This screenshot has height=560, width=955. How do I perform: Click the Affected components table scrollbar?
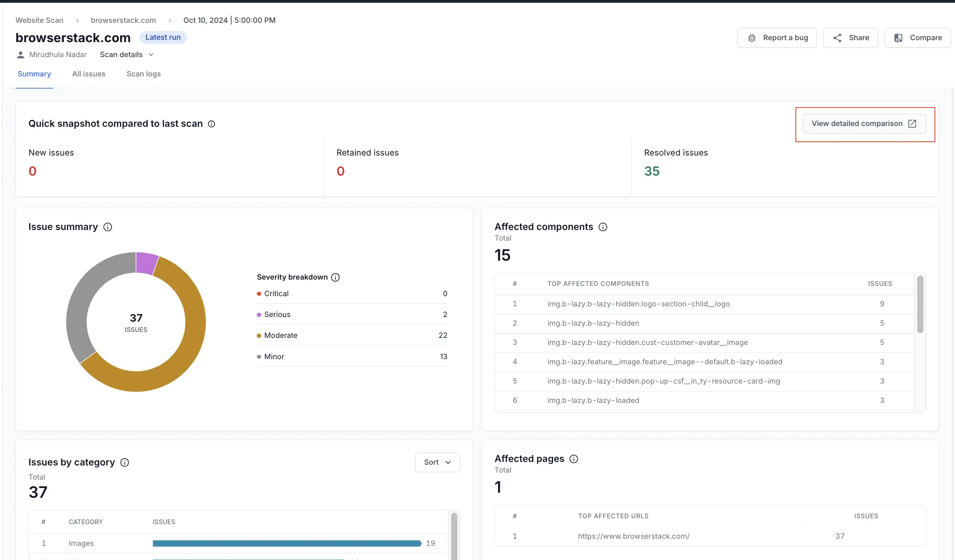(x=920, y=305)
